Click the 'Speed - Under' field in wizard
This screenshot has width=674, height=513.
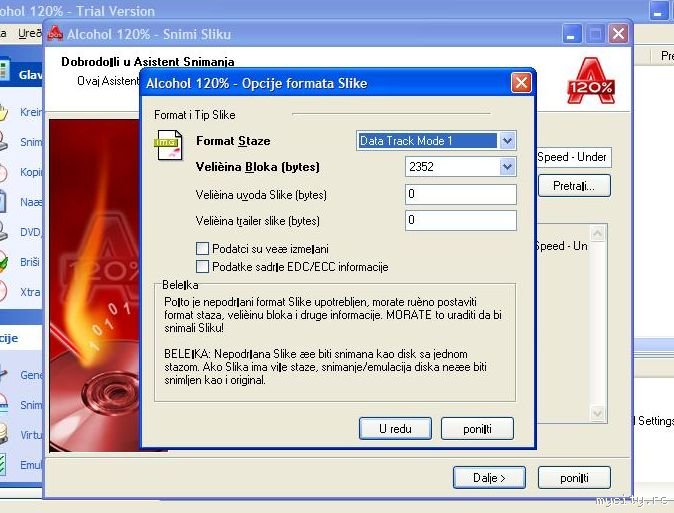coord(573,157)
